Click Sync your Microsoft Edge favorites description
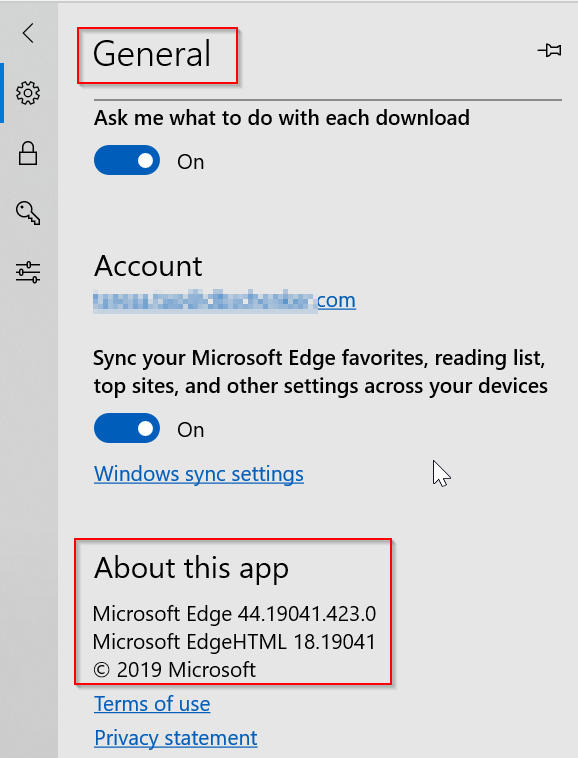578x758 pixels. (320, 372)
